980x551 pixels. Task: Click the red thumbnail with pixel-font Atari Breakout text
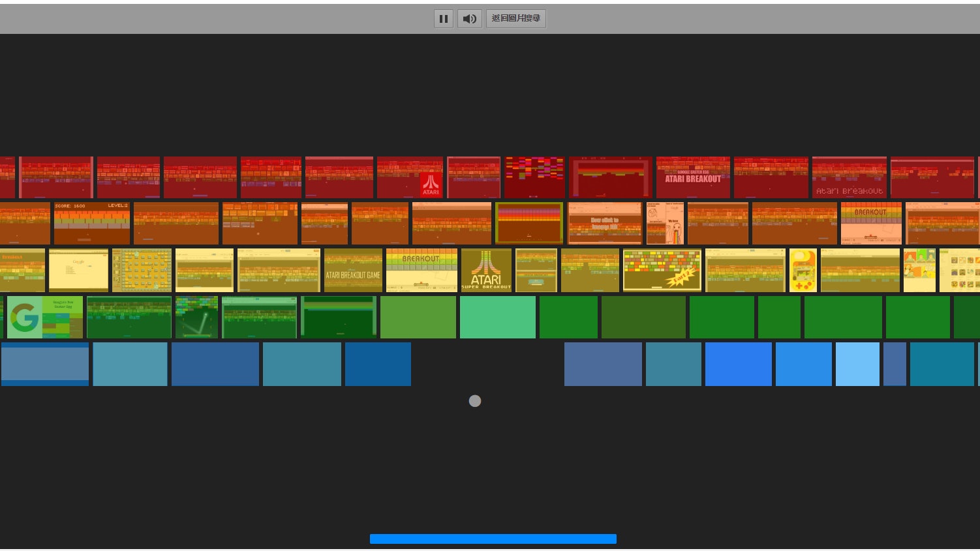click(x=850, y=177)
